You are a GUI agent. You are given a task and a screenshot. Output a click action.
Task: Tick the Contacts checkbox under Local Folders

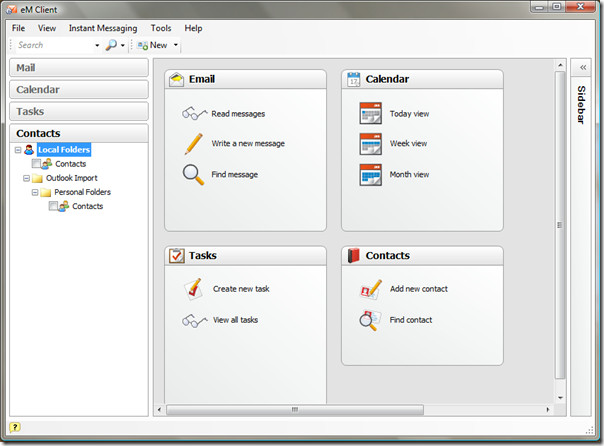[37, 164]
